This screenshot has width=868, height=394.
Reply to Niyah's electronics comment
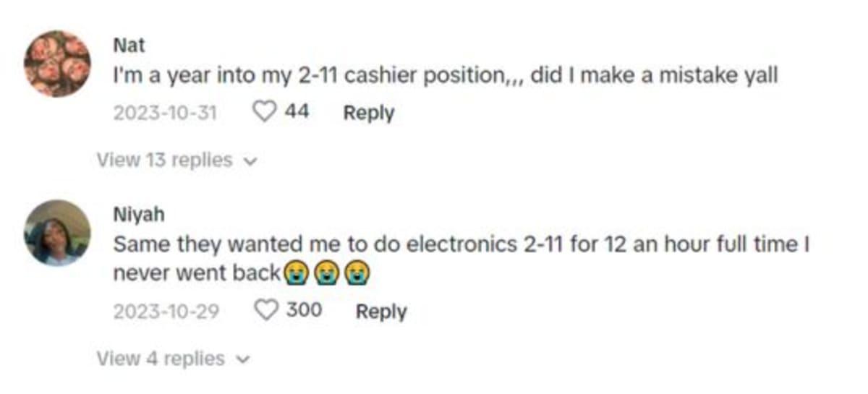click(x=380, y=312)
